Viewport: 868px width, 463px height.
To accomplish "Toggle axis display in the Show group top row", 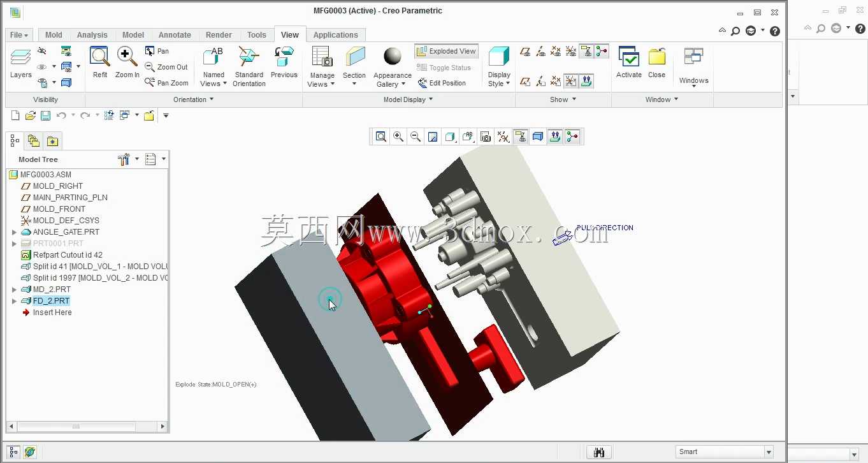I will coord(540,52).
